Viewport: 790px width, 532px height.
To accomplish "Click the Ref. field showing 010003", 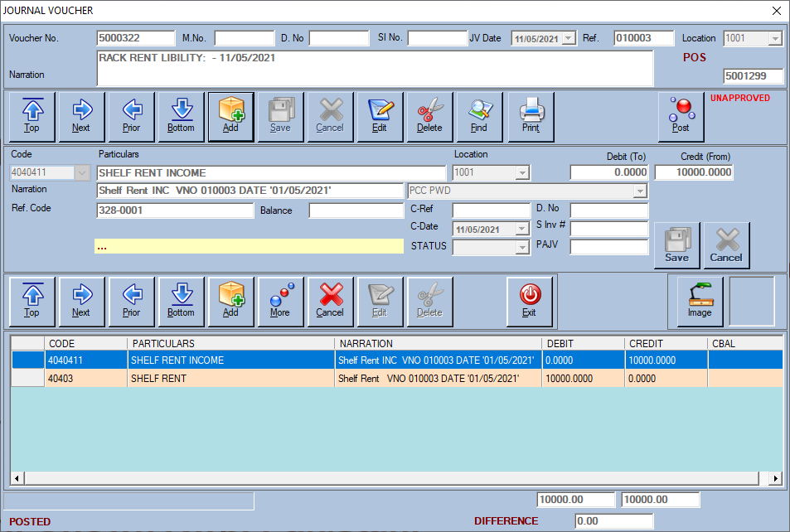I will click(x=643, y=38).
